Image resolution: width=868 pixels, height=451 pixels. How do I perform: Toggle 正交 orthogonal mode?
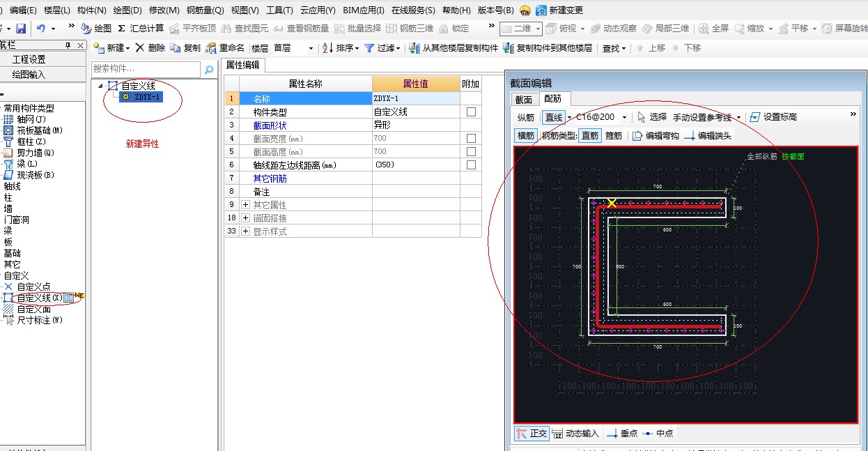point(532,433)
